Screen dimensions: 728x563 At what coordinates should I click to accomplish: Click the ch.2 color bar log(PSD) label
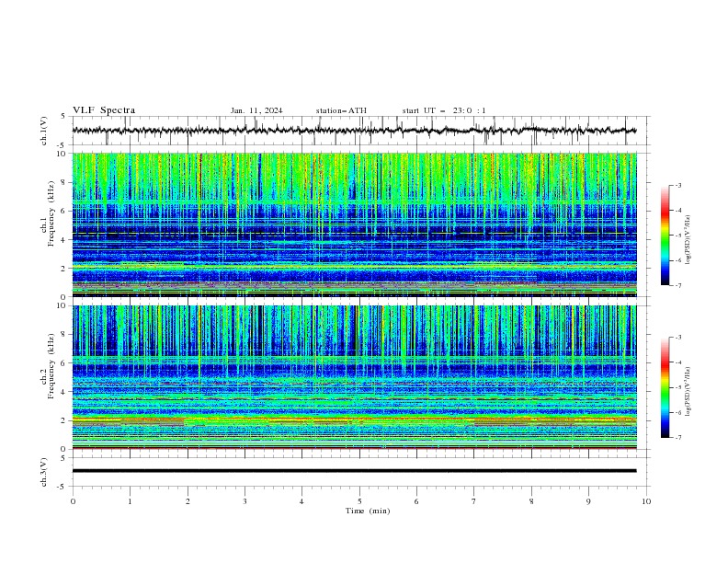(x=688, y=391)
